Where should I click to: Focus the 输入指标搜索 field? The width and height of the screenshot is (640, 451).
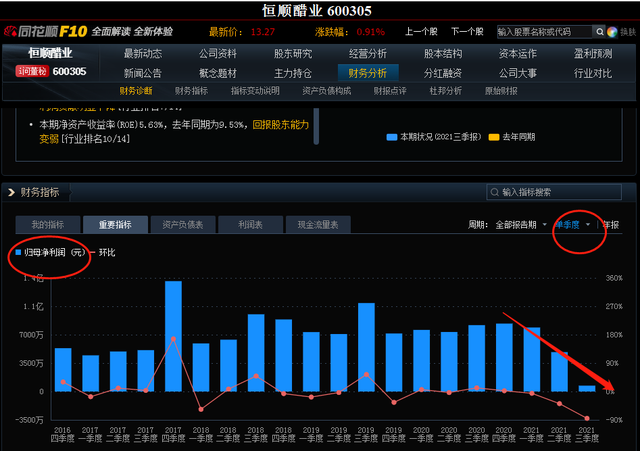click(x=554, y=192)
